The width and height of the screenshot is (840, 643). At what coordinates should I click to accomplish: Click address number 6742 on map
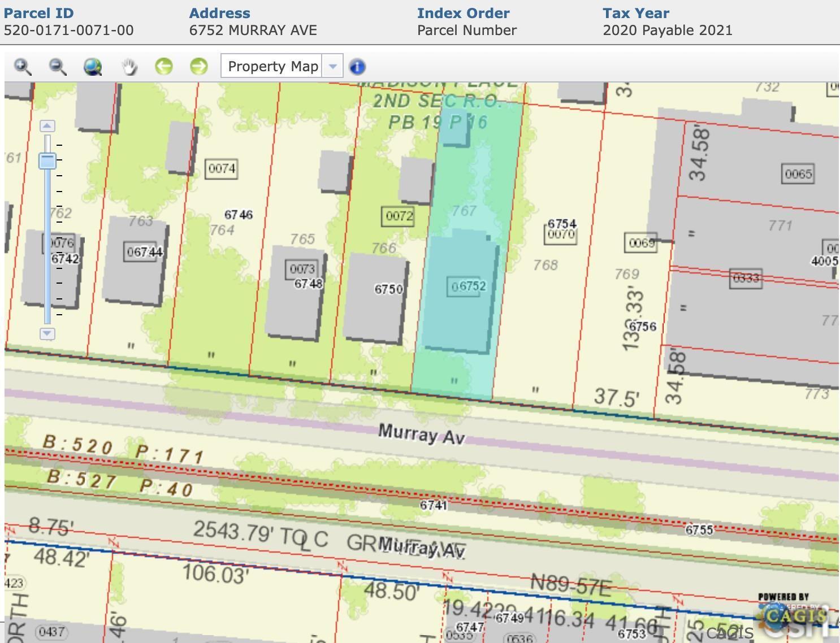pyautogui.click(x=65, y=259)
